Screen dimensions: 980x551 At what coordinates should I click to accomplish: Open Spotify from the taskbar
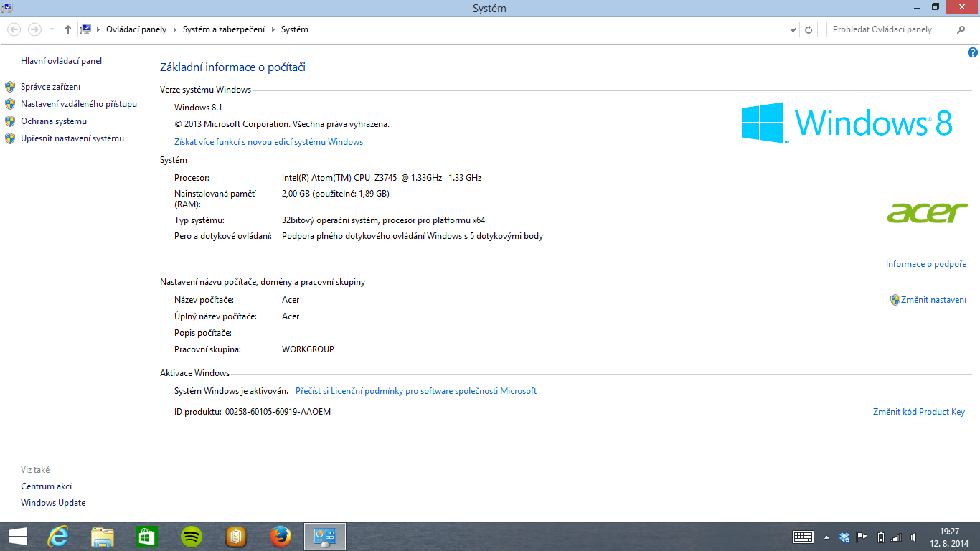click(191, 536)
